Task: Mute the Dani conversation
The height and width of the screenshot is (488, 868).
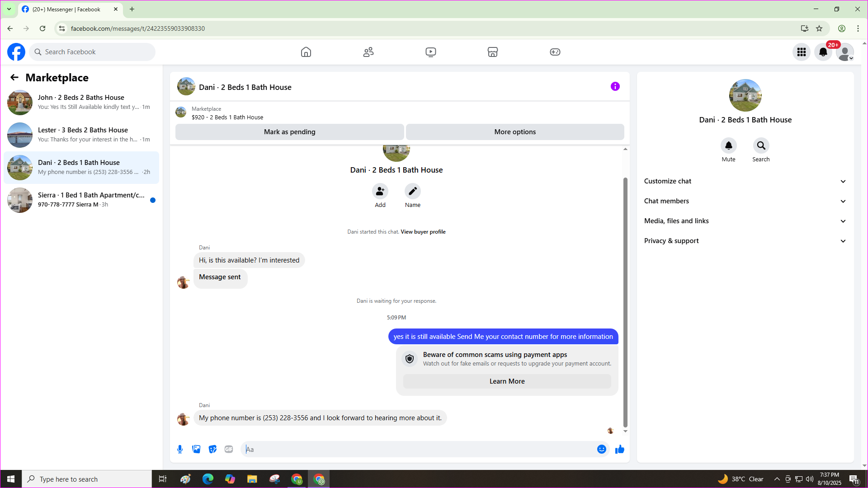Action: coord(728,146)
